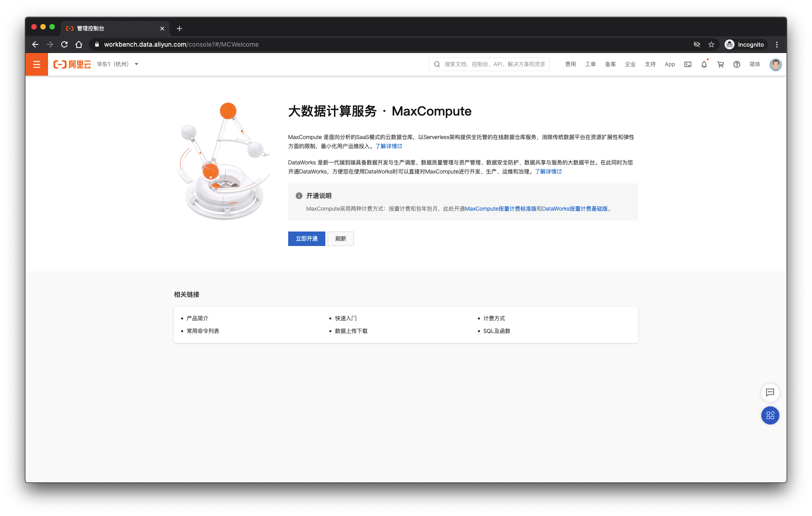
Task: Open the 简体 language switcher
Action: pos(754,64)
